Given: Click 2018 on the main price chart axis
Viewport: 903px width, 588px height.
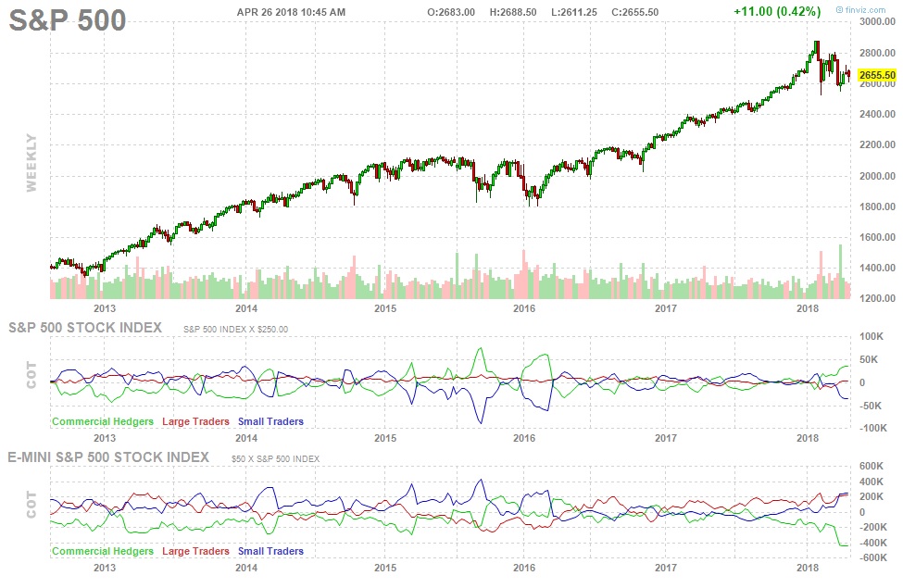Looking at the screenshot, I should pyautogui.click(x=808, y=308).
